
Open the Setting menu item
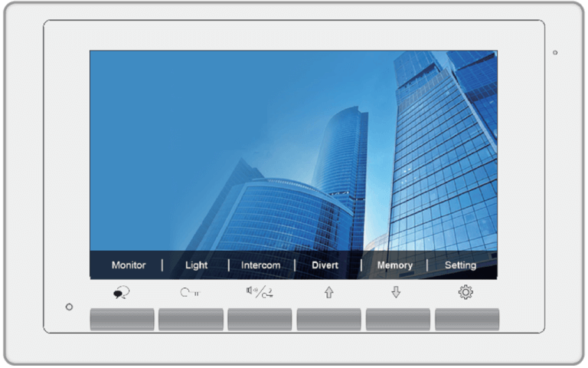click(460, 265)
